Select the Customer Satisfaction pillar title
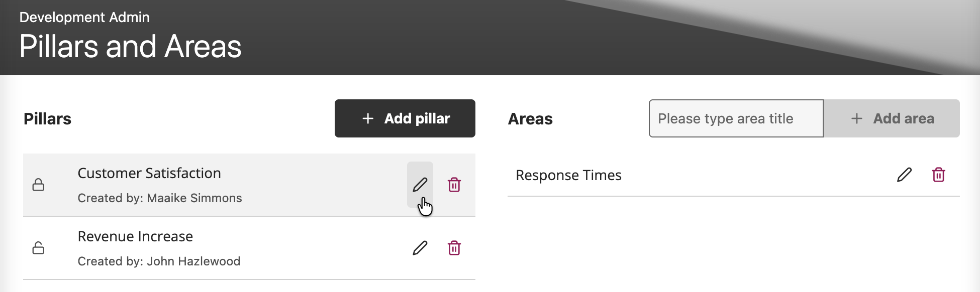980x292 pixels. click(x=149, y=173)
